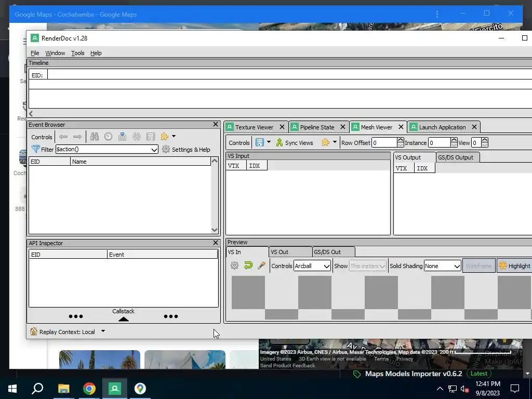
Task: Close the Mesh Viewer tab
Action: tap(401, 127)
